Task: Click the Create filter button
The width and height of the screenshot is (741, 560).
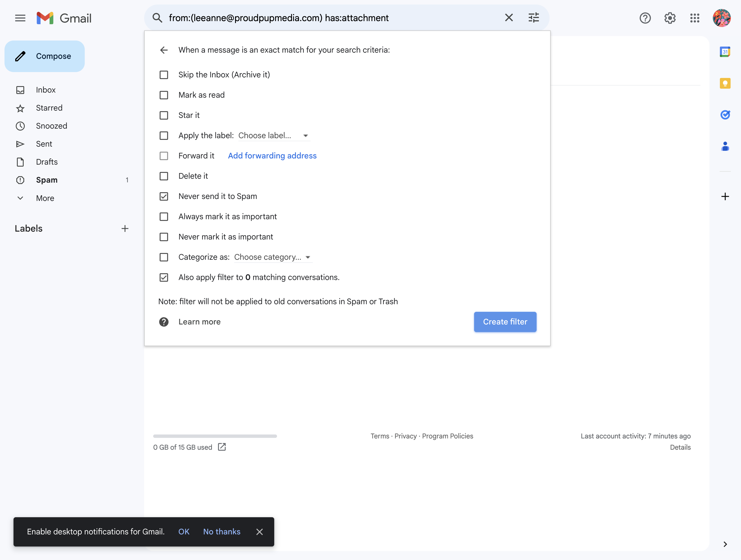Action: pyautogui.click(x=505, y=322)
